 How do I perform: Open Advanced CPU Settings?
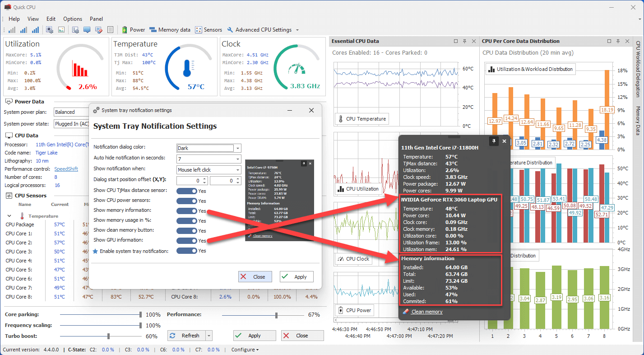(259, 30)
